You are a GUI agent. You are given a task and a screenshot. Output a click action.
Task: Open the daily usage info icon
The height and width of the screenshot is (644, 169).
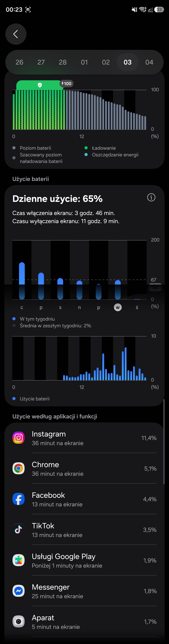151,197
